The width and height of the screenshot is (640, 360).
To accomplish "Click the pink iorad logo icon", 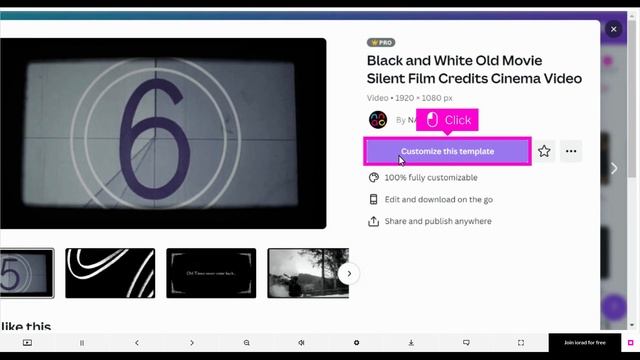I will (x=631, y=342).
